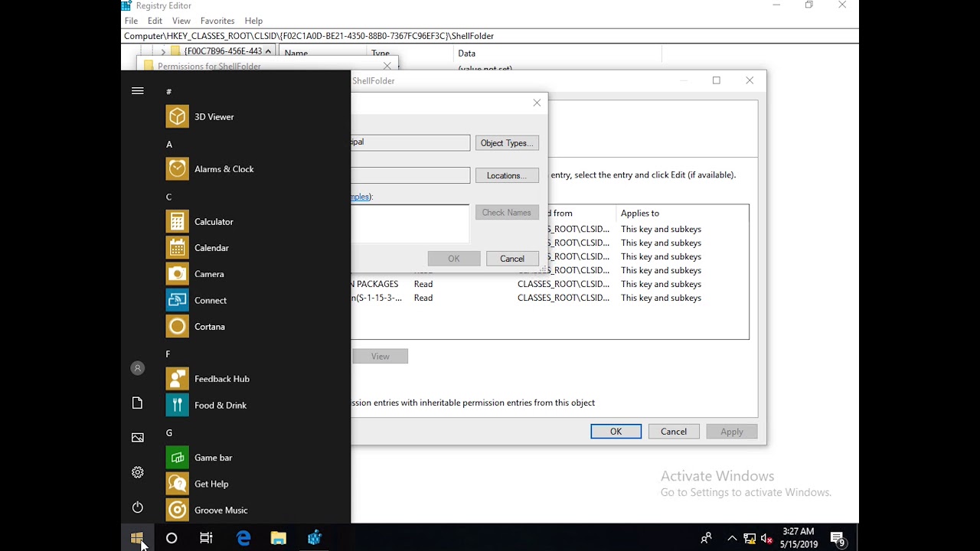Screen dimensions: 980x551
Task: Click the object name input field
Action: pyautogui.click(x=410, y=223)
